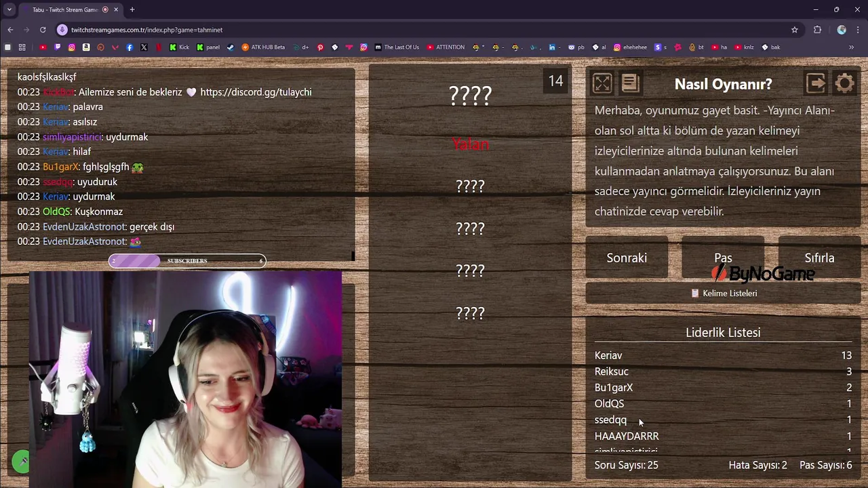
Task: Open the Twitch bookmark icon
Action: click(x=57, y=47)
